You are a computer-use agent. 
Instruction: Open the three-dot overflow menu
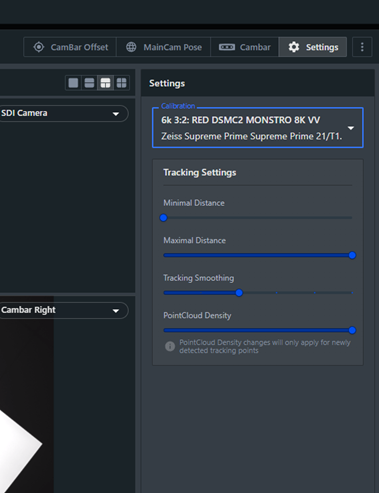(x=362, y=47)
